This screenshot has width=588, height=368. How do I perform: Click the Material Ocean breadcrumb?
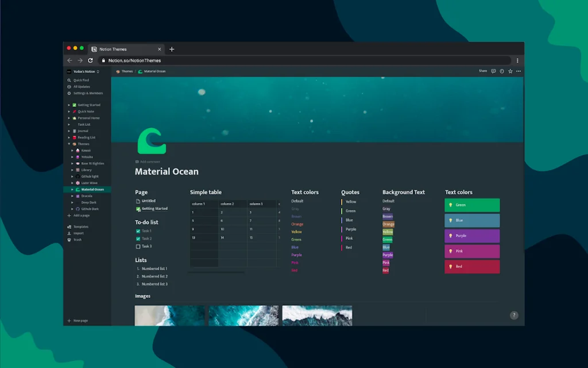[x=152, y=71]
